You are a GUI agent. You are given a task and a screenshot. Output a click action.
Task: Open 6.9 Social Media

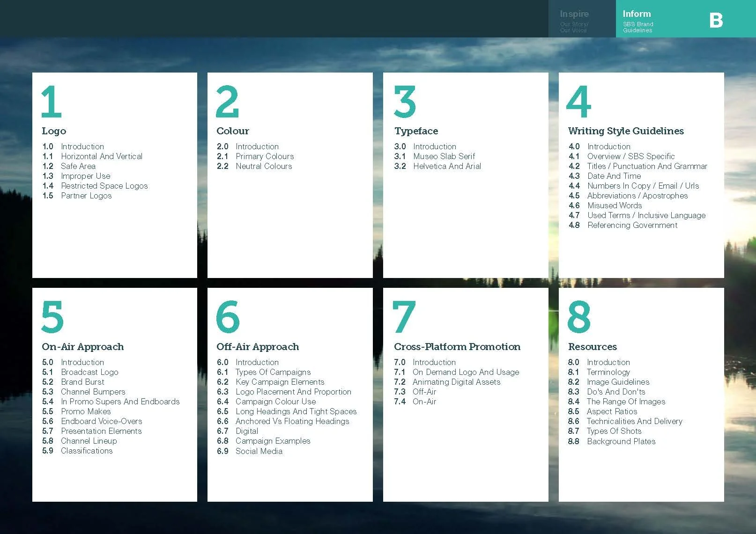coord(250,451)
